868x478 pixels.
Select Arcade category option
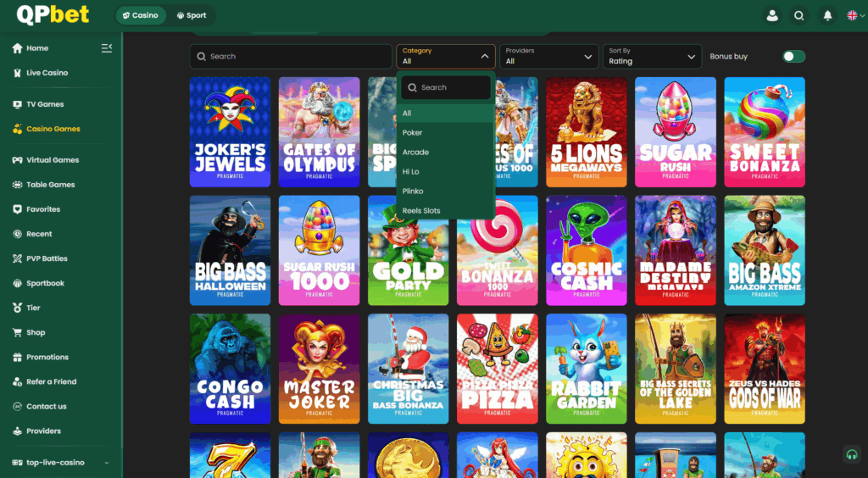(446, 153)
